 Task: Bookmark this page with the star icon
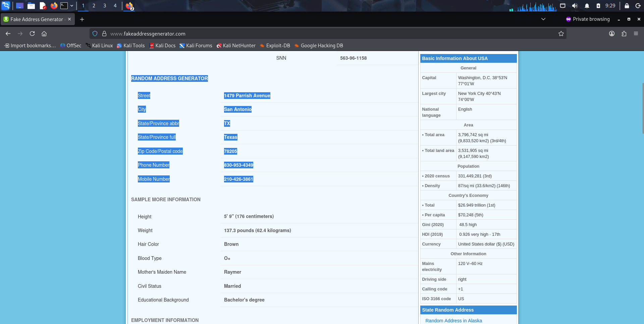coord(561,34)
